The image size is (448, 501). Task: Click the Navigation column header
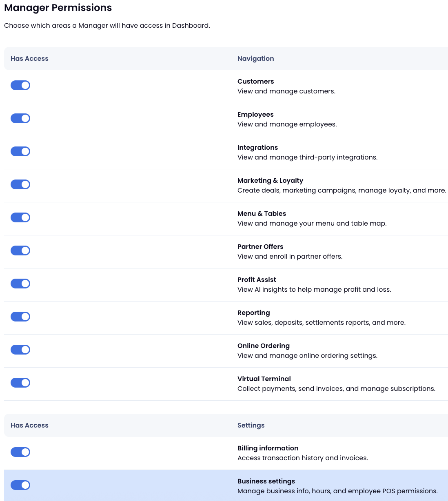[255, 59]
